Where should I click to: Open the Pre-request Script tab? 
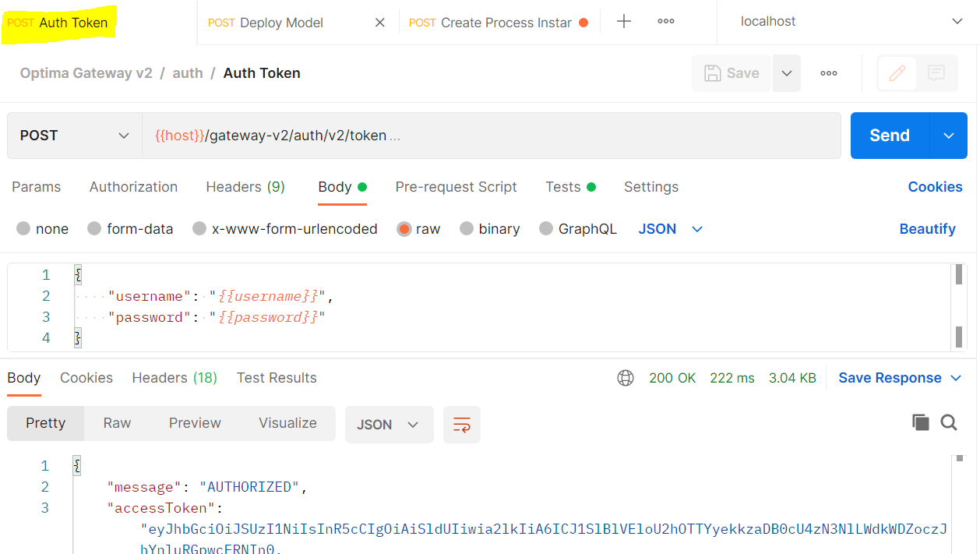tap(456, 187)
